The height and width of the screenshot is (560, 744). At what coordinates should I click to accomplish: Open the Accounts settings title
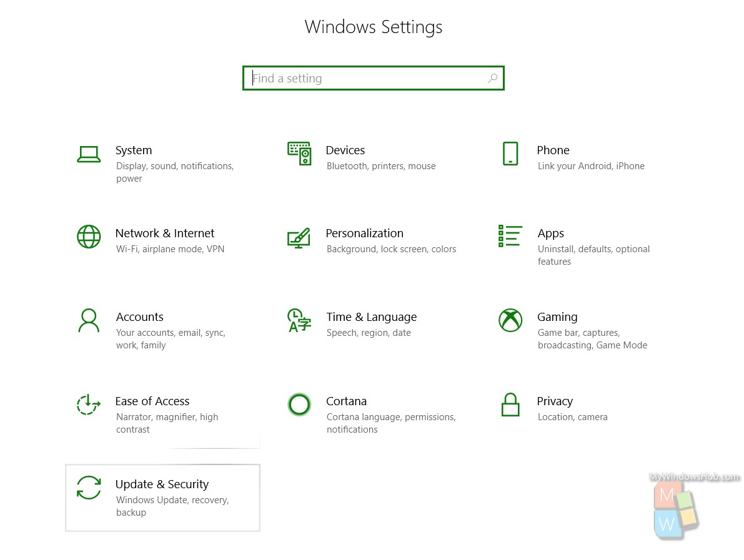coord(140,317)
